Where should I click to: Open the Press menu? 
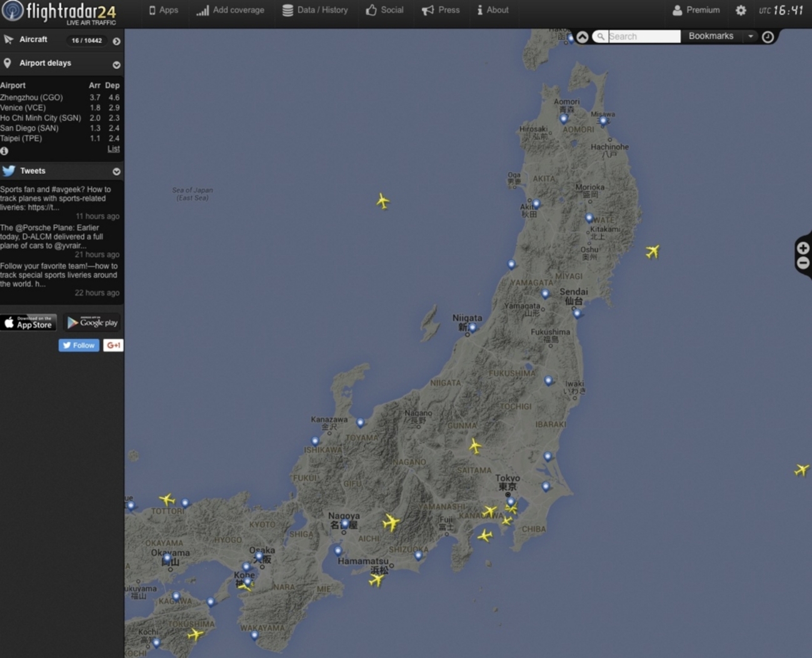(441, 10)
